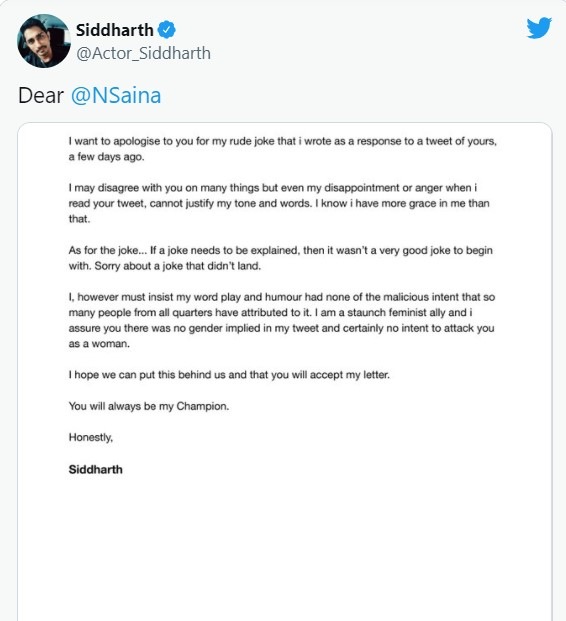Click the blue verified badge
Screen dimensions: 566x621
pos(167,30)
